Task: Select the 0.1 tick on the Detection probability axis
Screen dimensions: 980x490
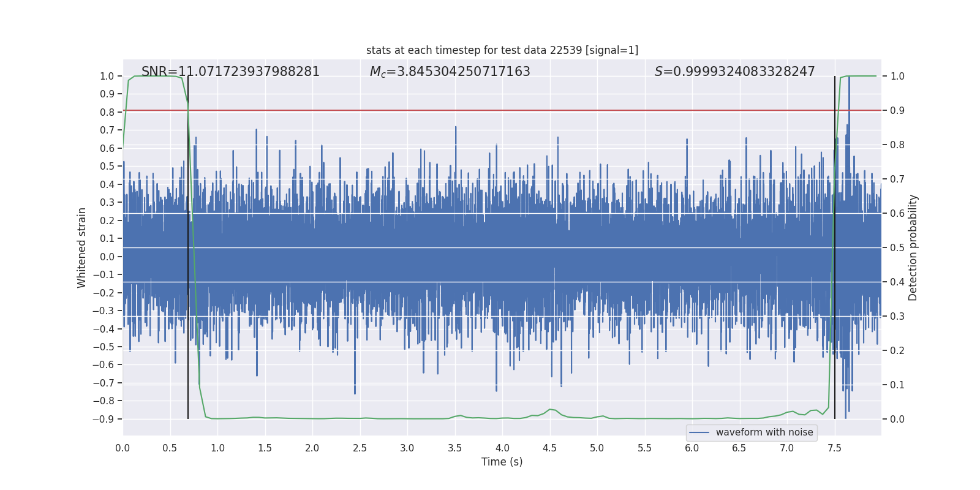Action: (x=897, y=385)
